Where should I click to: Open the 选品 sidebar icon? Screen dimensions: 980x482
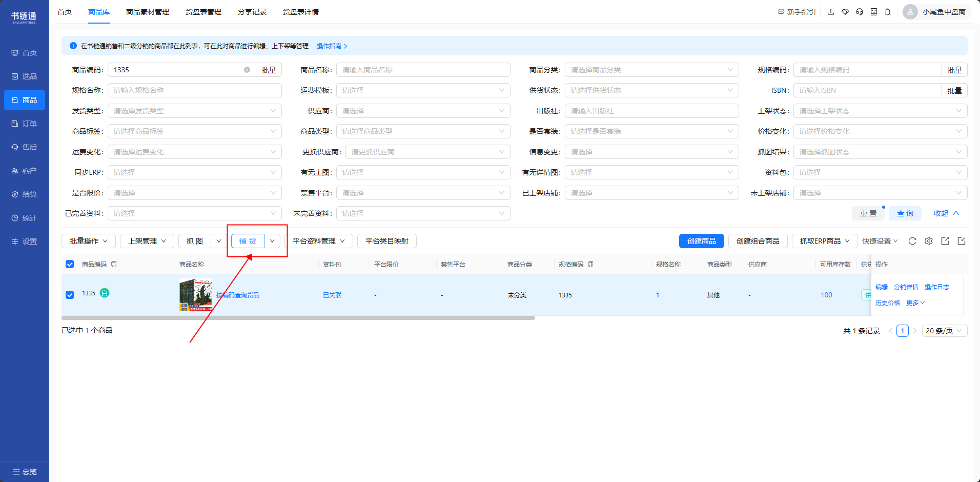pyautogui.click(x=15, y=76)
